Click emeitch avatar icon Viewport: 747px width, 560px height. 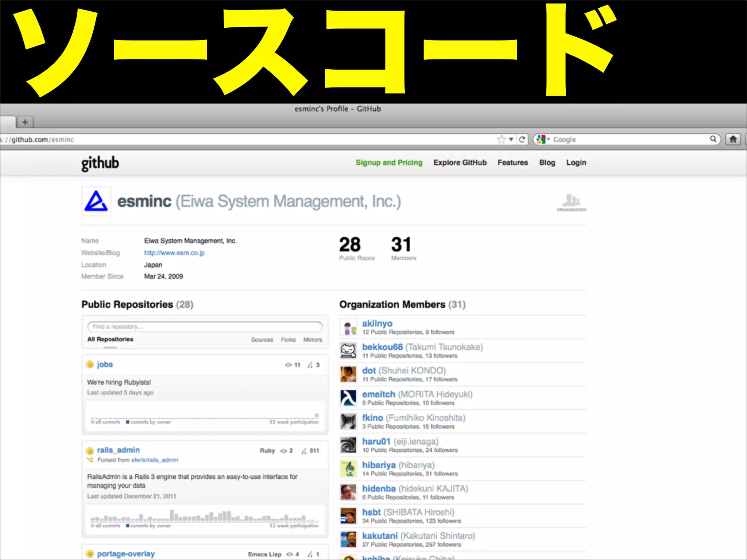pos(348,398)
